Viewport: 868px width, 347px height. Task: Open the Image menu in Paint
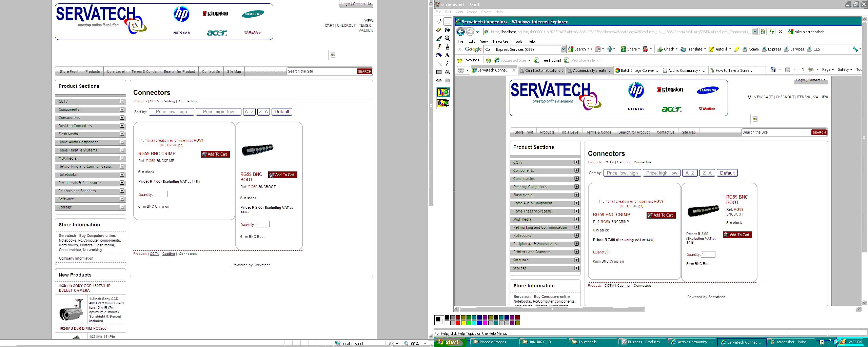coord(472,12)
